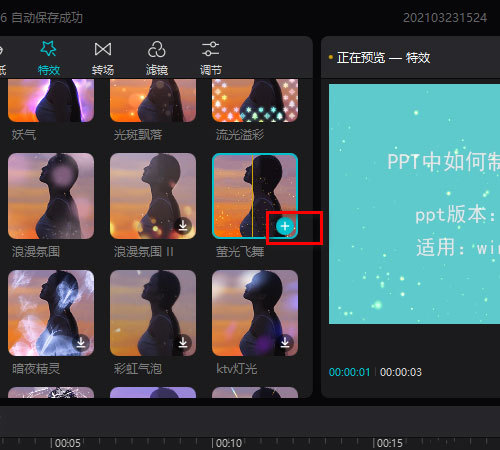Click the 浪漫氛围 II label text
500x450 pixels.
144,252
